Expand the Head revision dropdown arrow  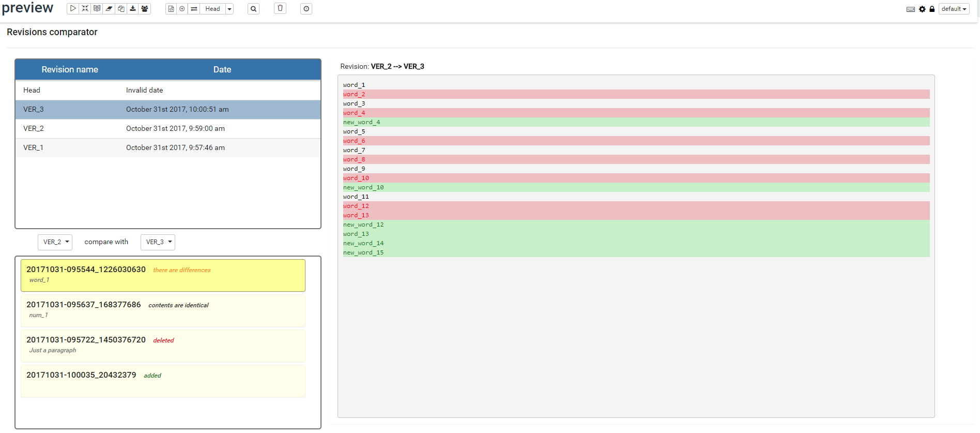[x=229, y=9]
